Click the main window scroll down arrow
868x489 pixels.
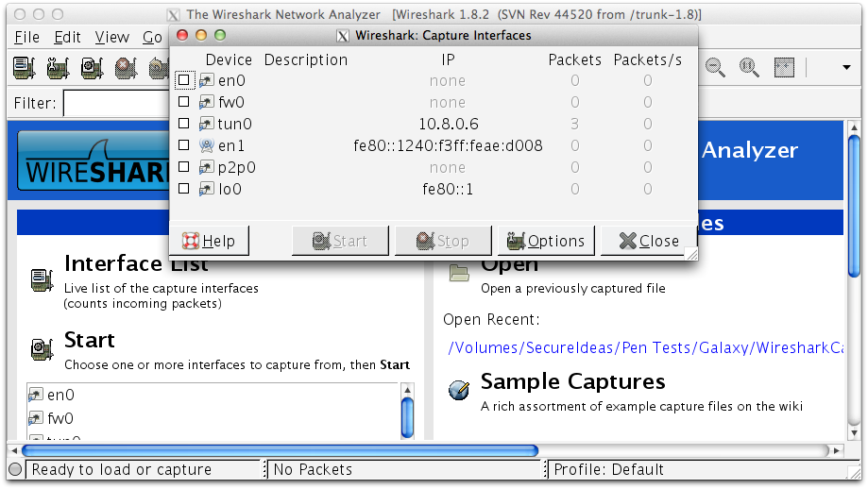point(854,433)
